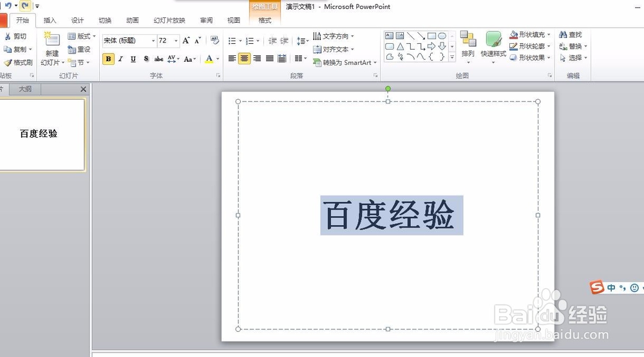Toggle Italic formatting
This screenshot has height=357, width=644.
[x=121, y=59]
